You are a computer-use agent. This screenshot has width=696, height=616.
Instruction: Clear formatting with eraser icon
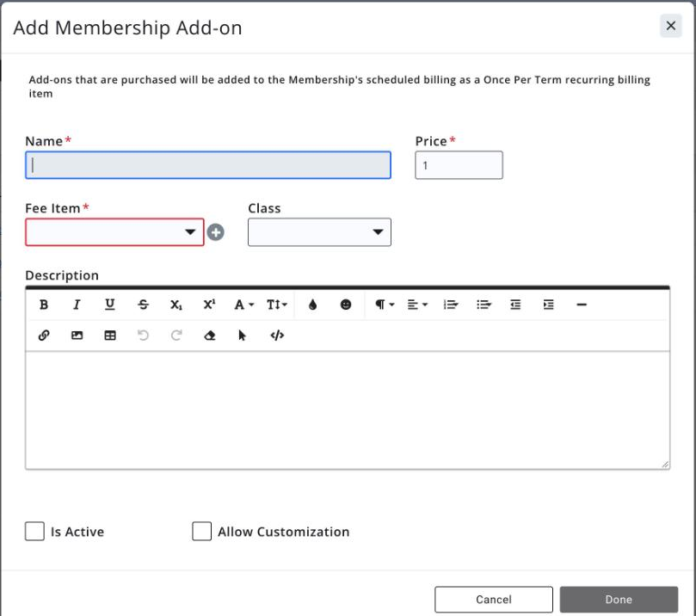pyautogui.click(x=210, y=335)
